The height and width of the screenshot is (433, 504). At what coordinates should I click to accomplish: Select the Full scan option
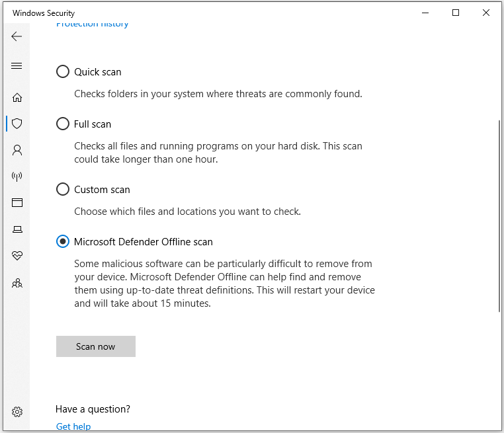63,124
